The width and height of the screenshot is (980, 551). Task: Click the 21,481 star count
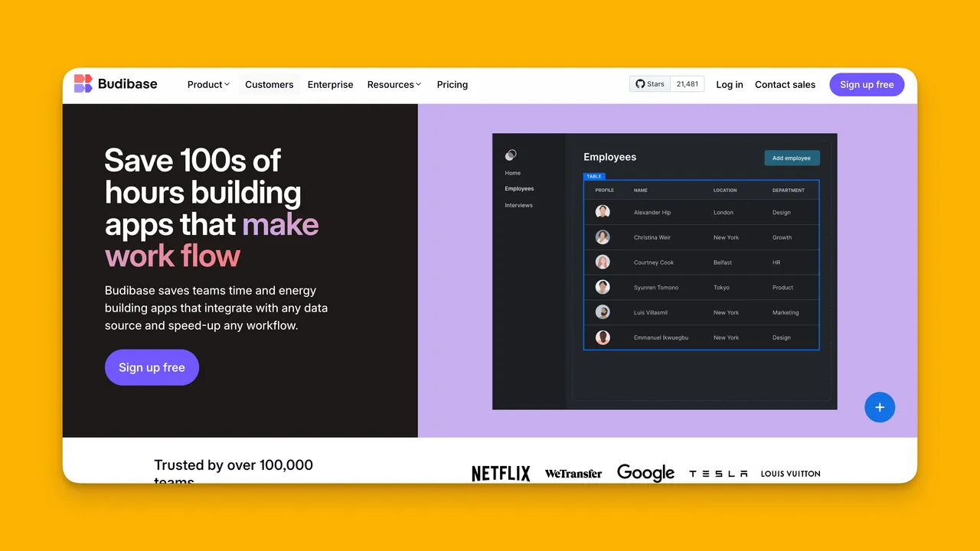[688, 84]
